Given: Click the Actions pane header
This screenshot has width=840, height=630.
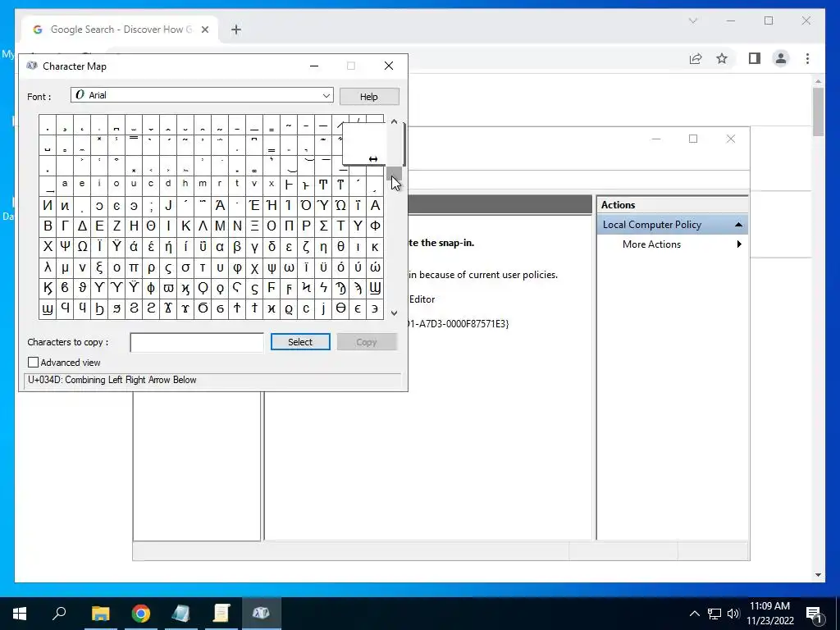Looking at the screenshot, I should point(673,205).
